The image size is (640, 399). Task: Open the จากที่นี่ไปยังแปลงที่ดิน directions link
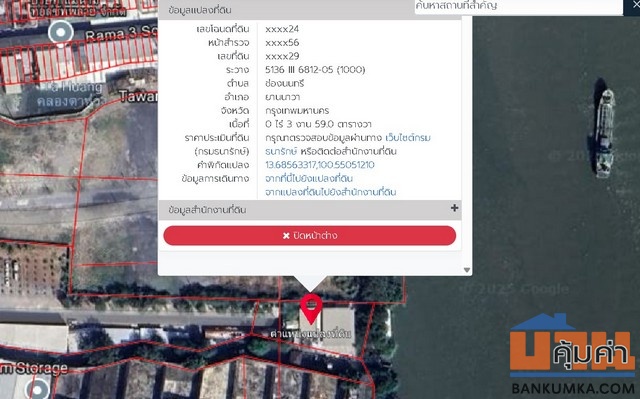[x=309, y=178]
